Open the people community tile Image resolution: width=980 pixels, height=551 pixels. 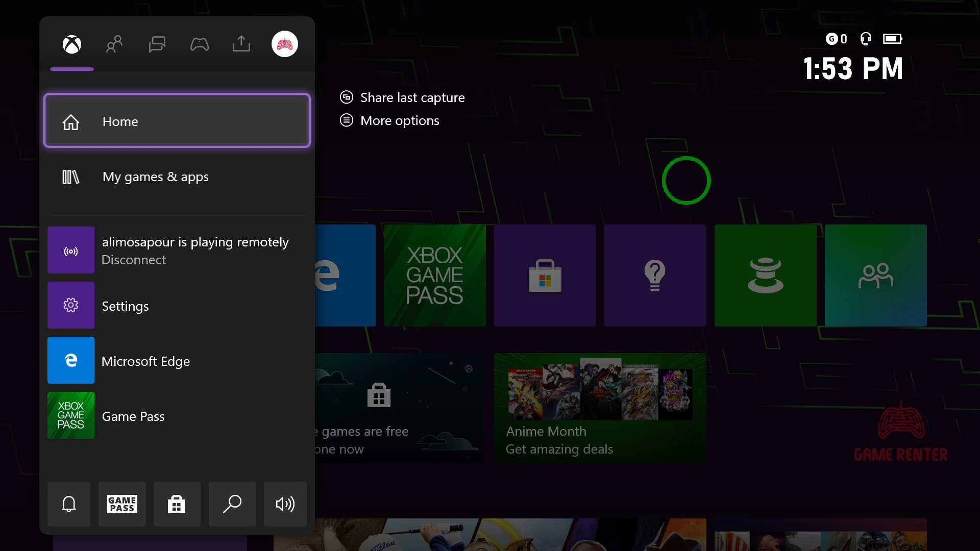pos(876,275)
